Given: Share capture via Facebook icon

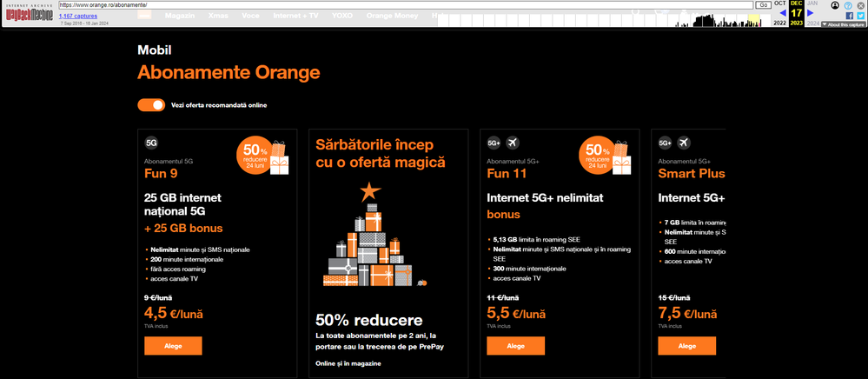Looking at the screenshot, I should point(849,15).
